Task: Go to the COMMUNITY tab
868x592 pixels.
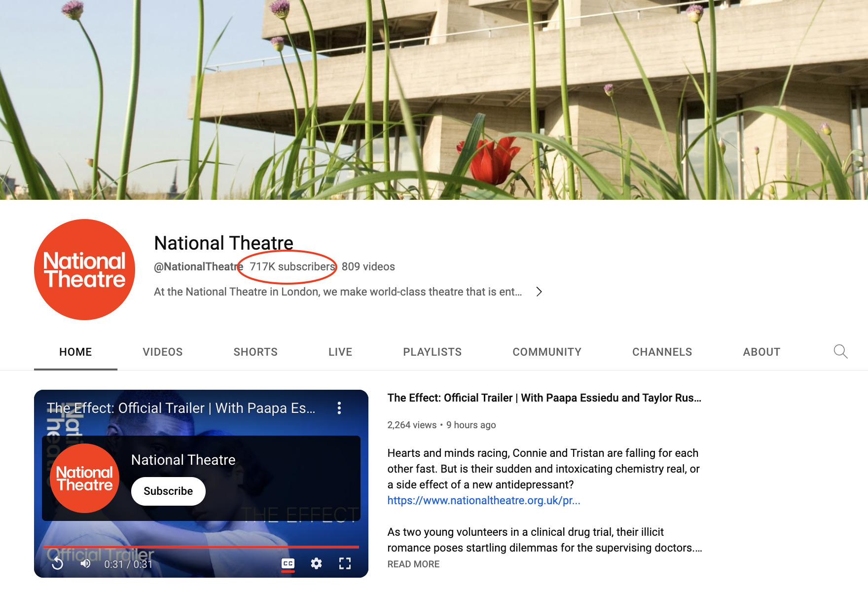Action: 546,352
